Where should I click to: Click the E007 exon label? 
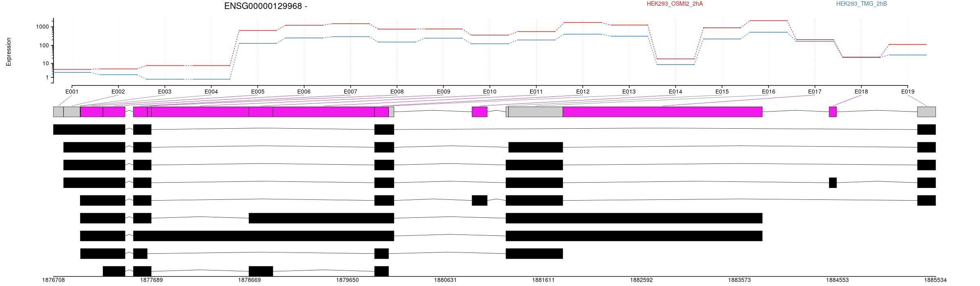tap(350, 92)
